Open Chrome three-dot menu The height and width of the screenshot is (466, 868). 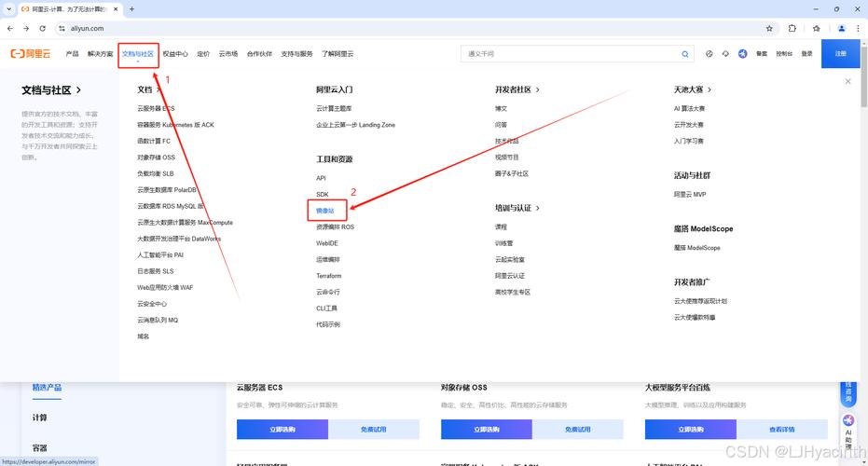[x=858, y=28]
